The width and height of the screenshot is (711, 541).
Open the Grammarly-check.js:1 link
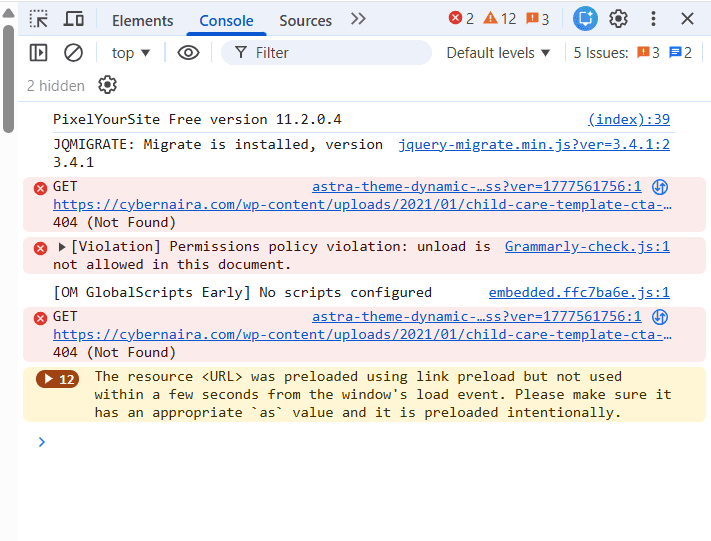click(x=587, y=246)
